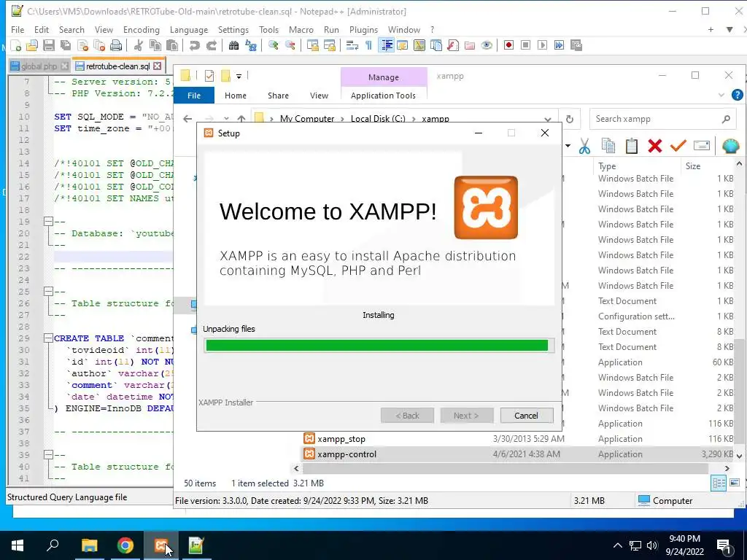
Task: Click the New file icon in Notepad++ toolbar
Action: (16, 45)
